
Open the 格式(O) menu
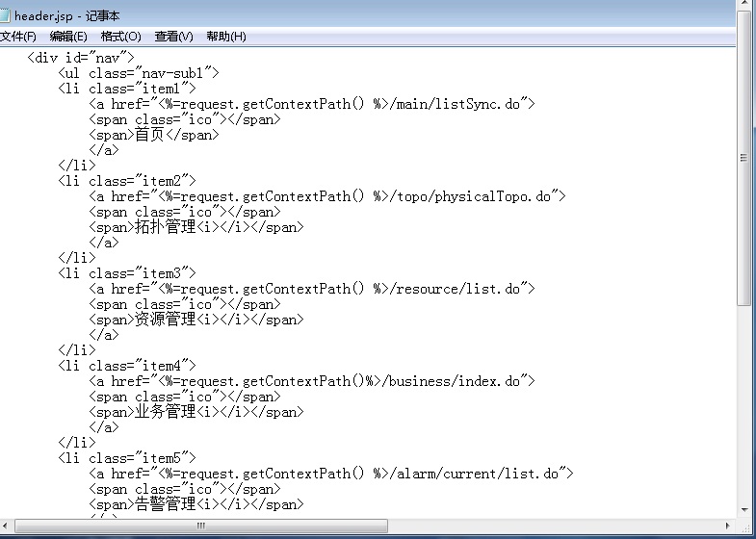(x=120, y=37)
